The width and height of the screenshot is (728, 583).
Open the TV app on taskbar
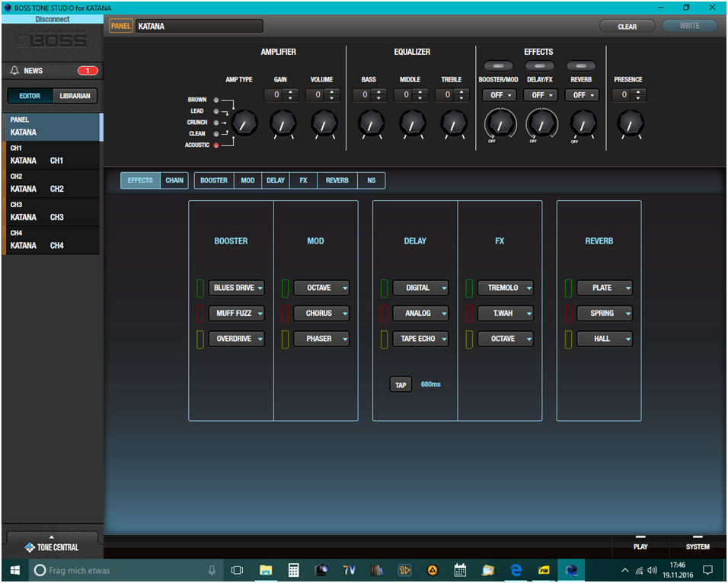pyautogui.click(x=349, y=570)
